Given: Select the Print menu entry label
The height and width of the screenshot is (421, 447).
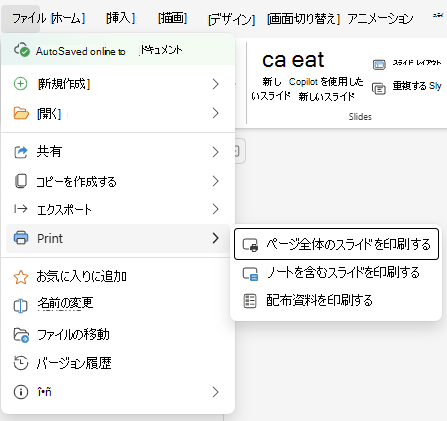Looking at the screenshot, I should [x=50, y=238].
